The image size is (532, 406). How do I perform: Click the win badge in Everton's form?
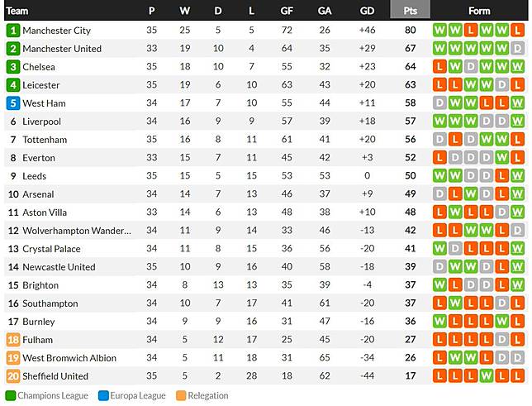tap(502, 158)
